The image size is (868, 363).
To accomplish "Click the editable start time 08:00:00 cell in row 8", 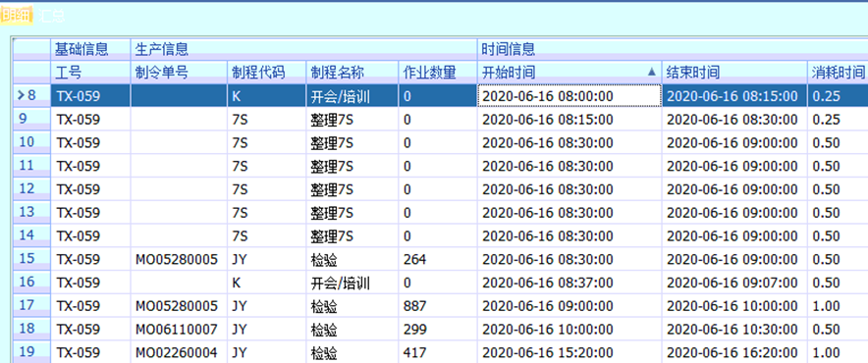I will pyautogui.click(x=570, y=96).
